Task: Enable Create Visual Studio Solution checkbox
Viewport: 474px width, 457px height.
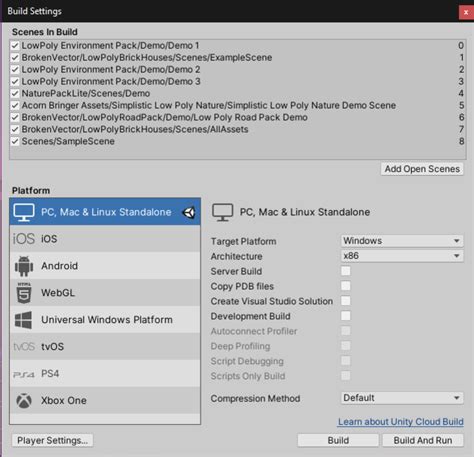Action: [x=346, y=301]
